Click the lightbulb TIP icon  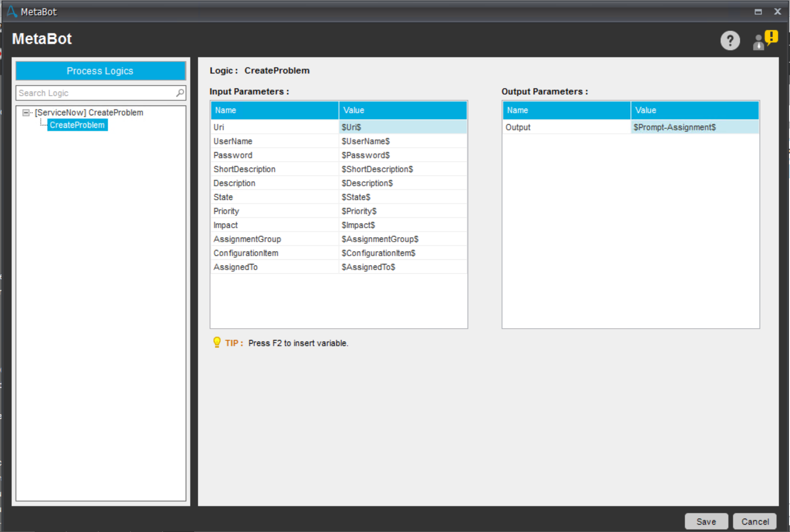[x=217, y=343]
